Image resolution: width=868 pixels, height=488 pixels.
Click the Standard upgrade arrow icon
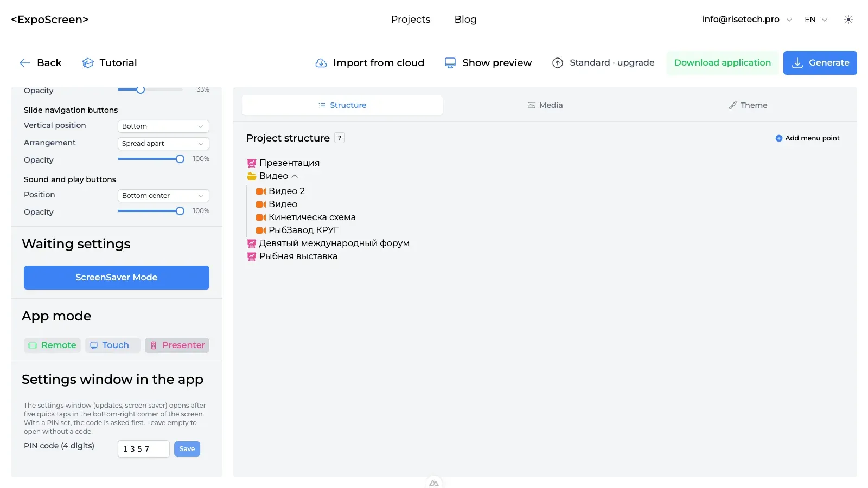pyautogui.click(x=558, y=63)
